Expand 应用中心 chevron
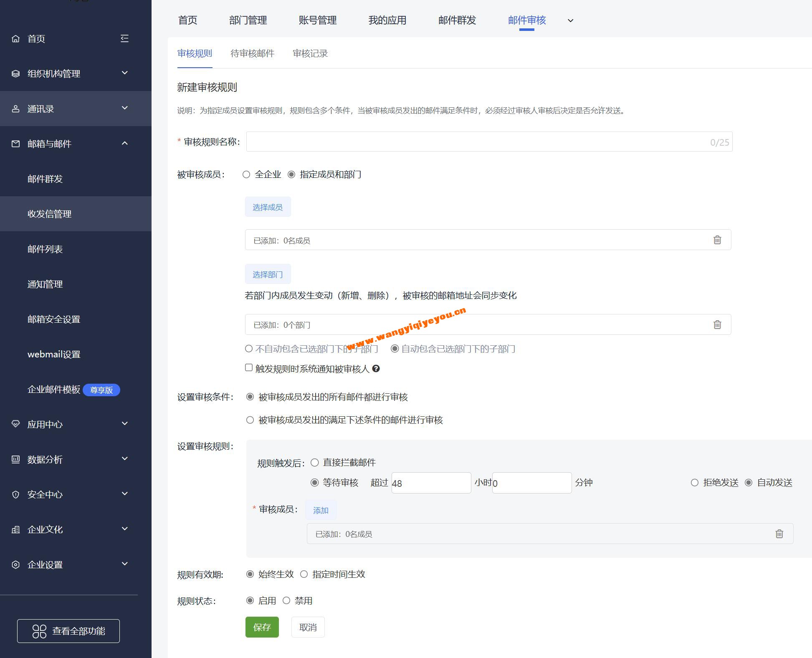 [124, 423]
